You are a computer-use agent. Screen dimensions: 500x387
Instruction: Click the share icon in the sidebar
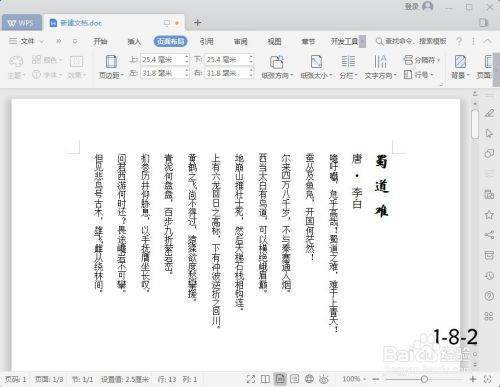(x=489, y=235)
